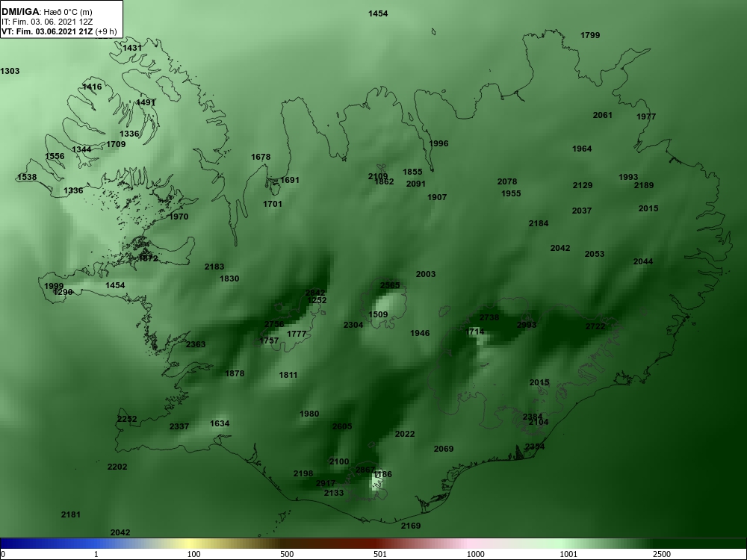Click the map value 1980
This screenshot has width=747, height=560.
coord(309,414)
